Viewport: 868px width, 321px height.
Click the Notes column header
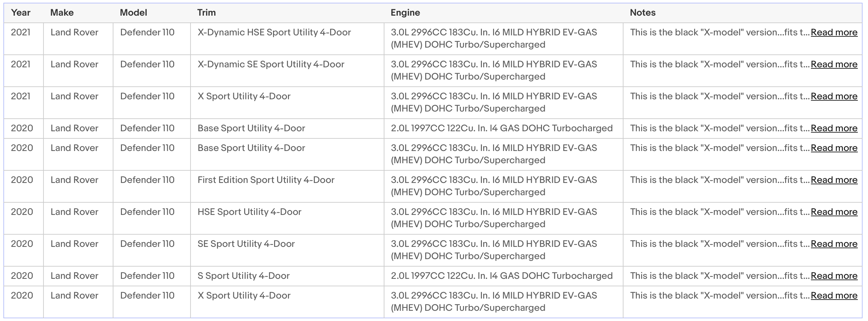click(x=643, y=13)
